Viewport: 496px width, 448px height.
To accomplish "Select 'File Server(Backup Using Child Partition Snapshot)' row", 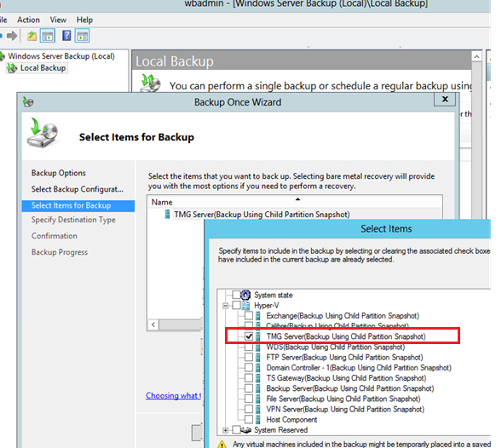I will (343, 399).
